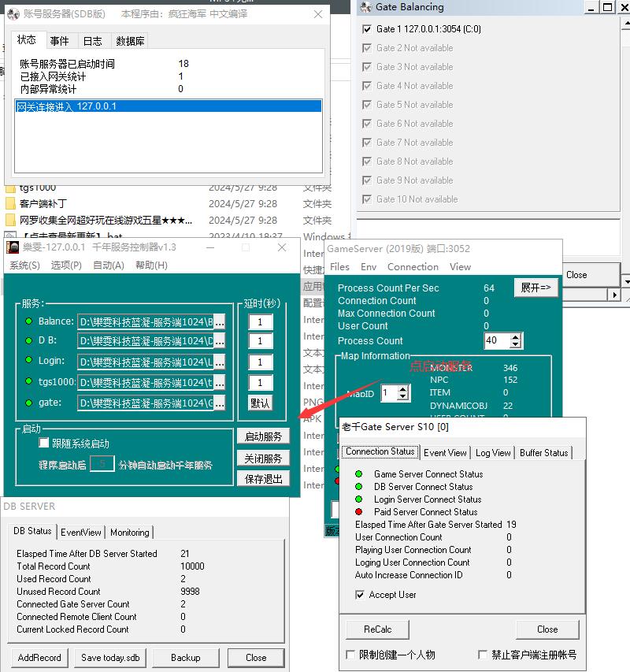Expand GameServer panel with 展开=> button

click(535, 288)
